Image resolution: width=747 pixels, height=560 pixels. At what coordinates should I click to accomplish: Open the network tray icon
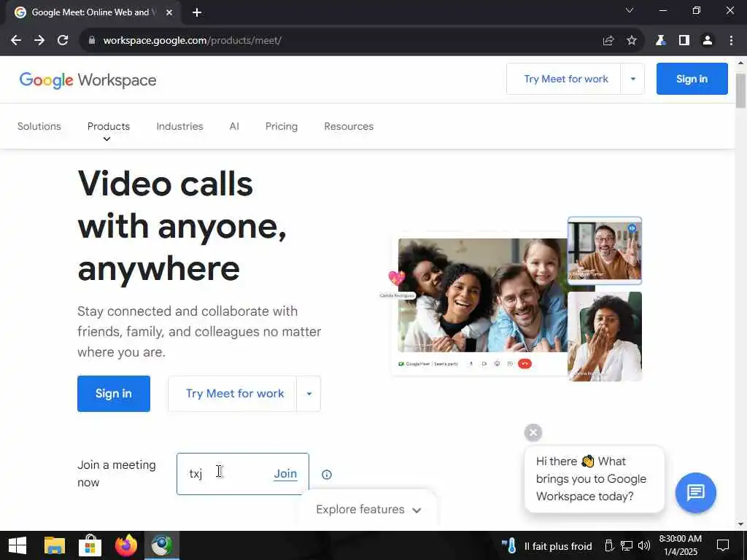tap(627, 545)
